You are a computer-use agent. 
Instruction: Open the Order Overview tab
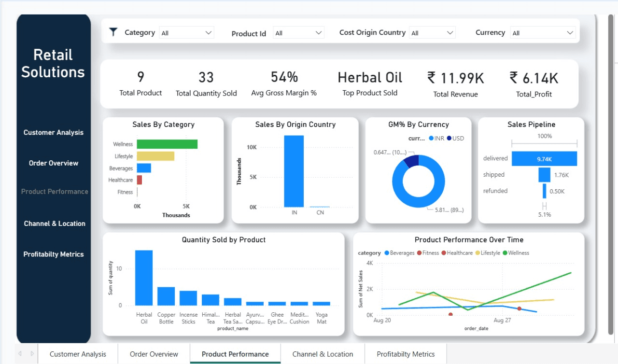pyautogui.click(x=154, y=354)
